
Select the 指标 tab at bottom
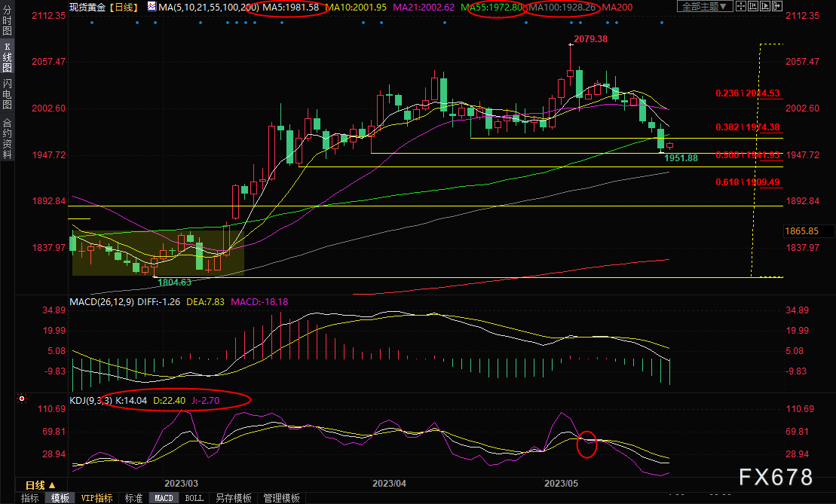click(x=30, y=498)
